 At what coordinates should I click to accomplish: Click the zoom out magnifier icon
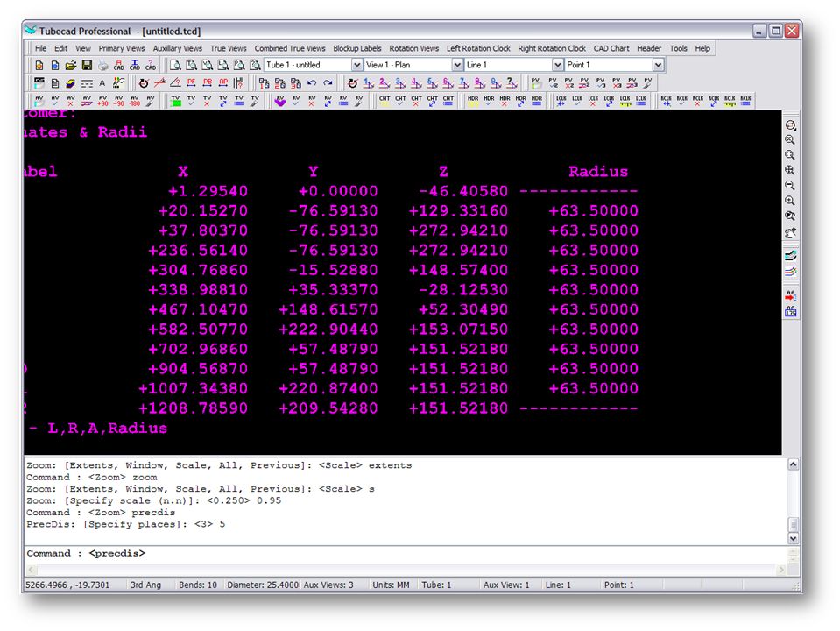click(x=790, y=185)
